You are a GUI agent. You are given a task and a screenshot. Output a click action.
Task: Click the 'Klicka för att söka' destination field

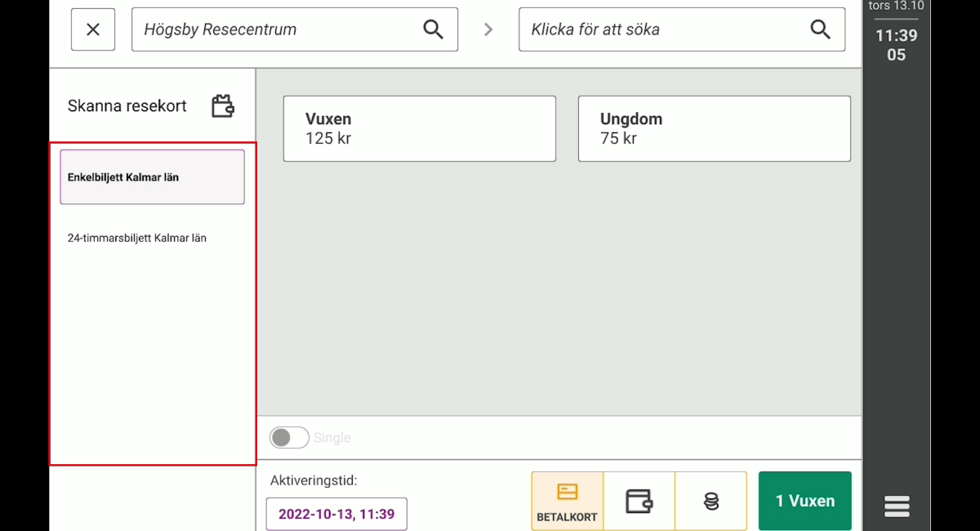tap(682, 29)
